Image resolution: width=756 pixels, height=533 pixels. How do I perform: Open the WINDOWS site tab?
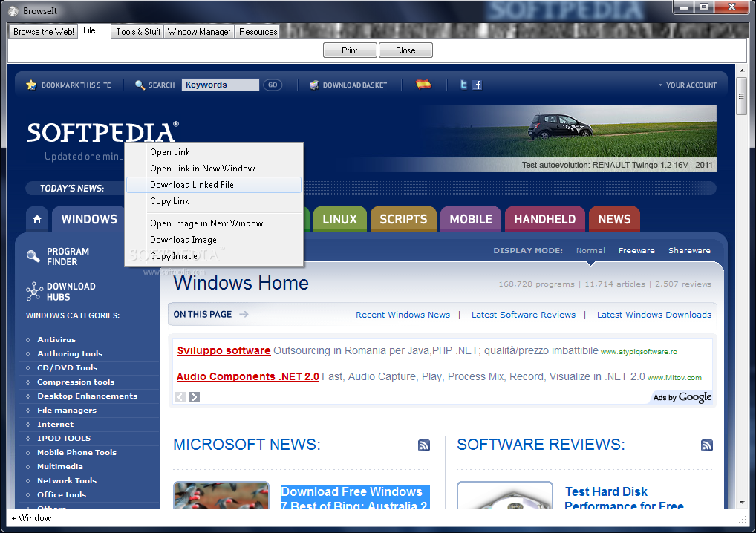(89, 219)
